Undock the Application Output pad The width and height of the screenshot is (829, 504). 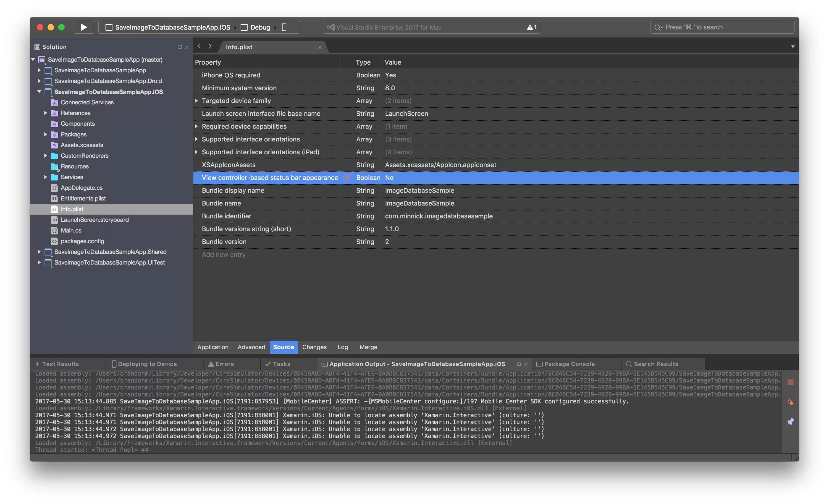pos(519,364)
